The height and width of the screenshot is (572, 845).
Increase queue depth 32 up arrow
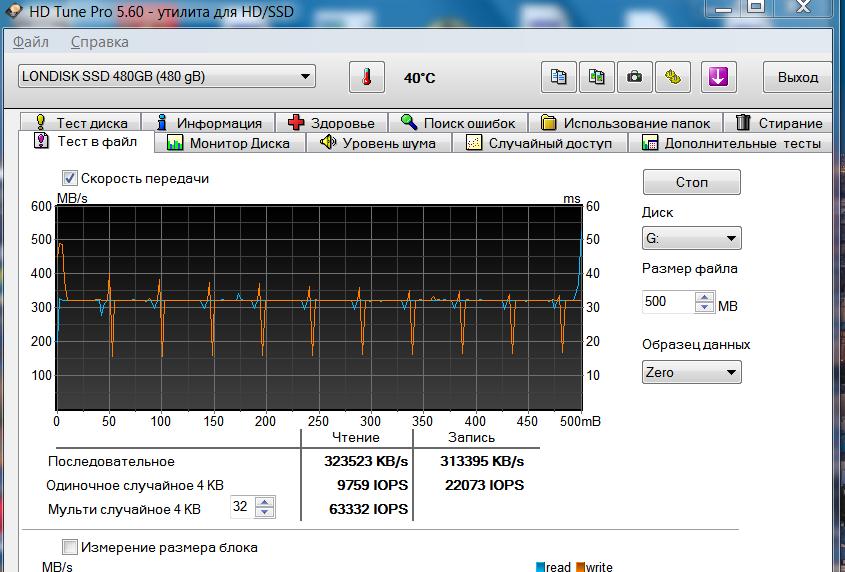[x=264, y=502]
